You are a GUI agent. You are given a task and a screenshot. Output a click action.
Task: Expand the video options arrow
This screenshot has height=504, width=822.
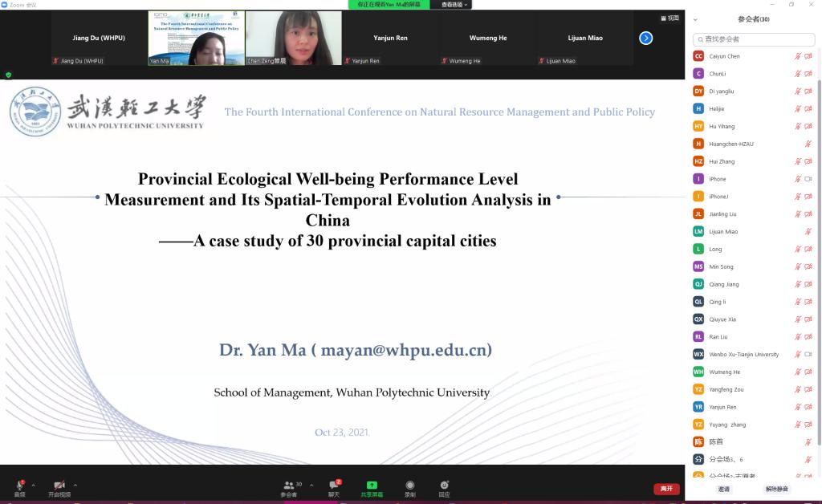pyautogui.click(x=75, y=485)
